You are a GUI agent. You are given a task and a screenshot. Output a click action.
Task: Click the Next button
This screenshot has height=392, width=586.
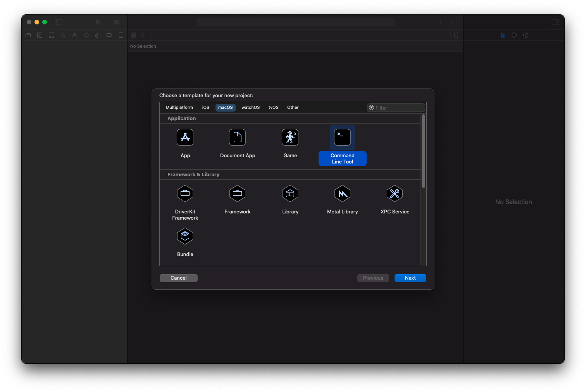(410, 278)
